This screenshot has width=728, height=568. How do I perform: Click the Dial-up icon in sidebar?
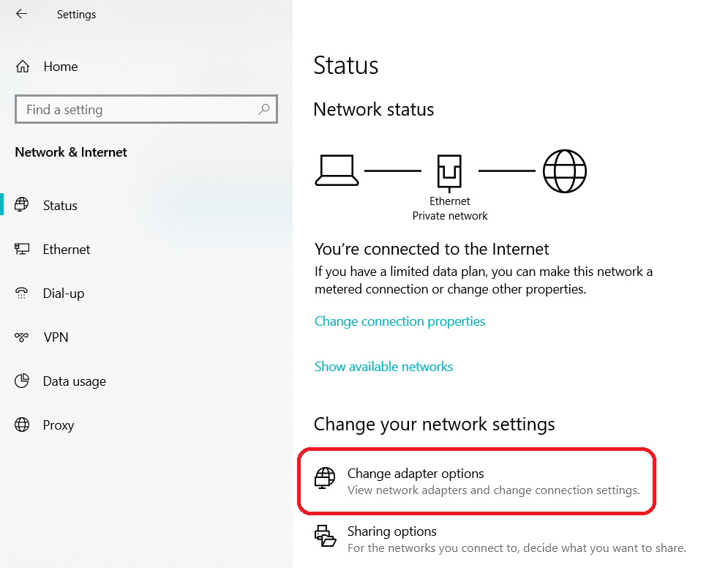tap(22, 294)
